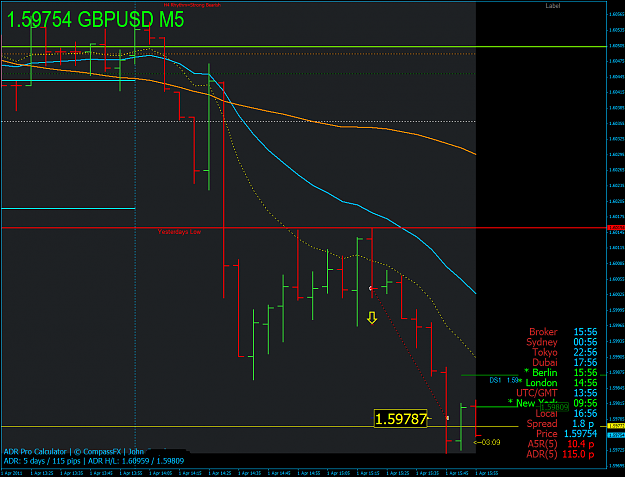Click the candle countdown timer 03:09
This screenshot has width=625, height=477.
tap(487, 442)
